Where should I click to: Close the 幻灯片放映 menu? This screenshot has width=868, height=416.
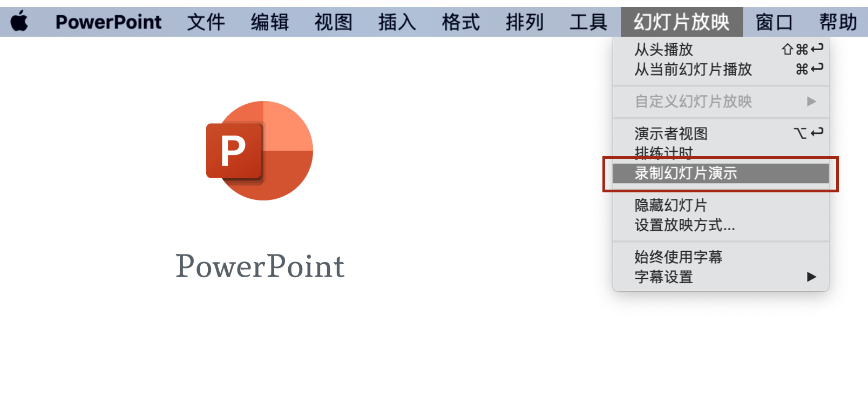682,22
